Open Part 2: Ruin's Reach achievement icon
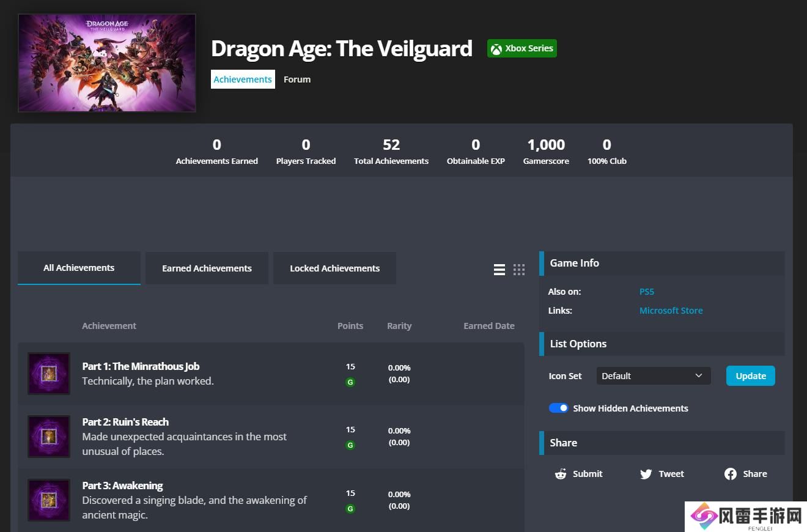The width and height of the screenshot is (807, 532). (49, 437)
